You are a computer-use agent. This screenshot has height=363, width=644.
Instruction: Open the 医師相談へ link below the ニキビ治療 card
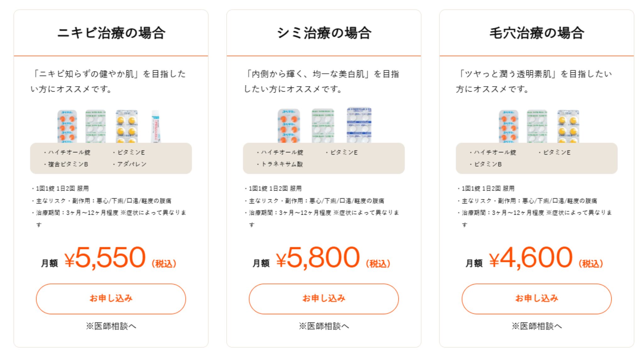point(111,326)
